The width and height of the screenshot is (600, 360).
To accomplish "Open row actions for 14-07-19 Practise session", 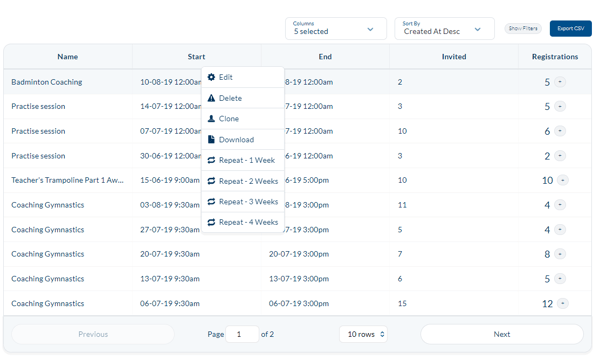I will click(560, 106).
